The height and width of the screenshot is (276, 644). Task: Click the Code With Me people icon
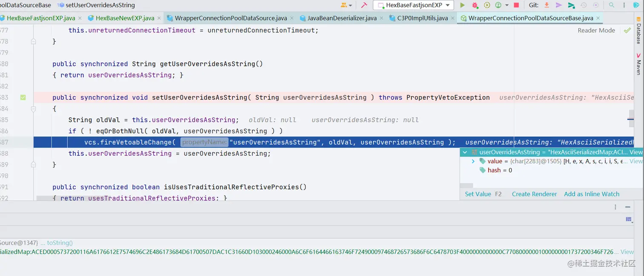click(x=344, y=5)
